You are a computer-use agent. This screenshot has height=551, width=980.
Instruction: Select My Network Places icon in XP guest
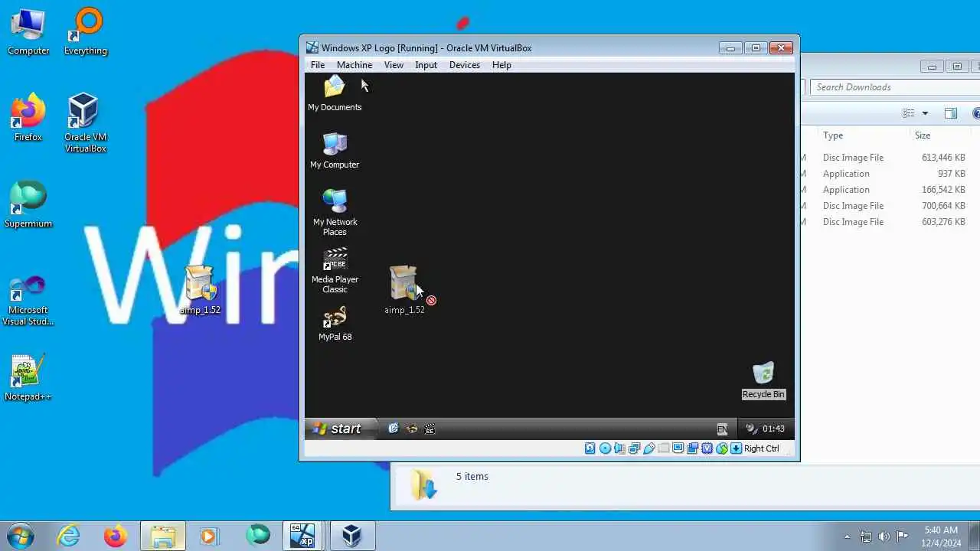[335, 212]
